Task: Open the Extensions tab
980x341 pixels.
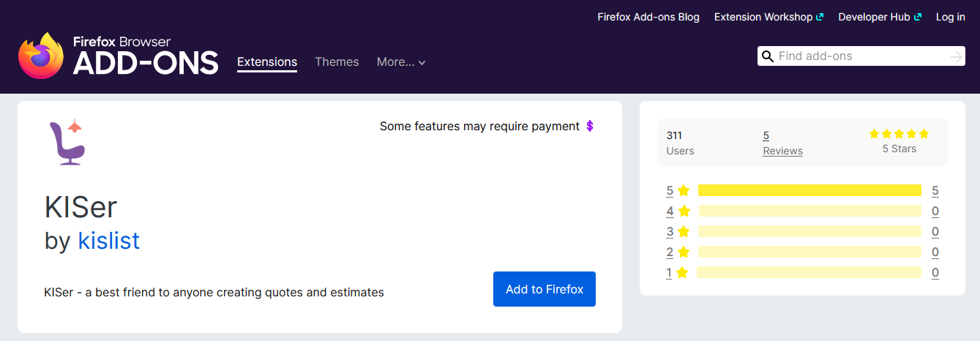Action: 267,62
